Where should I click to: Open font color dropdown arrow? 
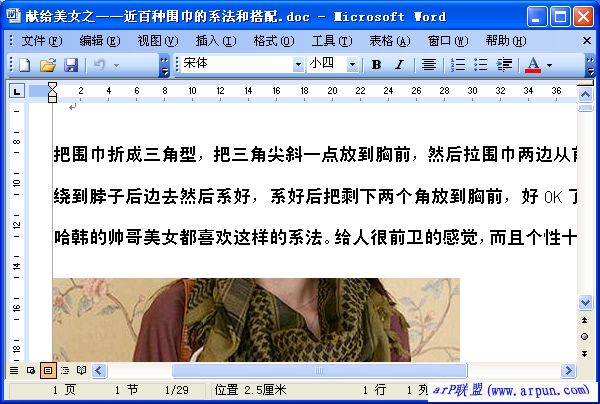[x=549, y=65]
